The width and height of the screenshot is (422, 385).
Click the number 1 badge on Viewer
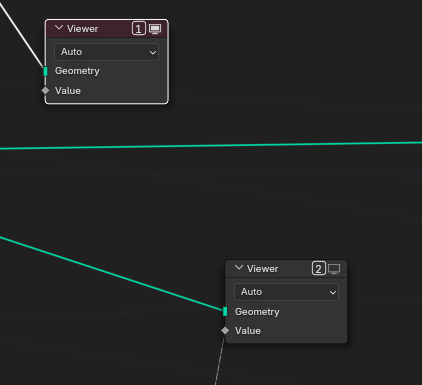139,29
